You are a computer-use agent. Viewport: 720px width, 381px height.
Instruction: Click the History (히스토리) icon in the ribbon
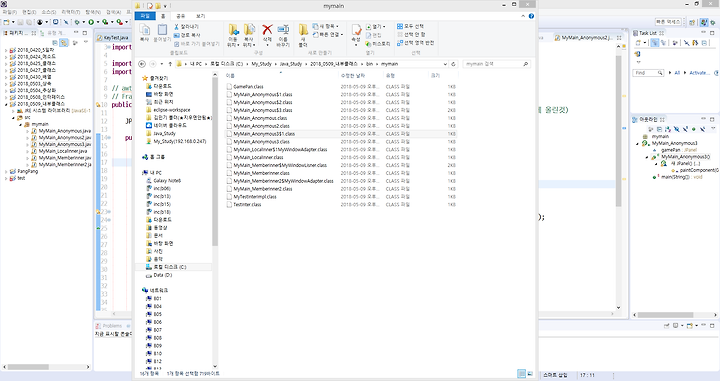(377, 44)
